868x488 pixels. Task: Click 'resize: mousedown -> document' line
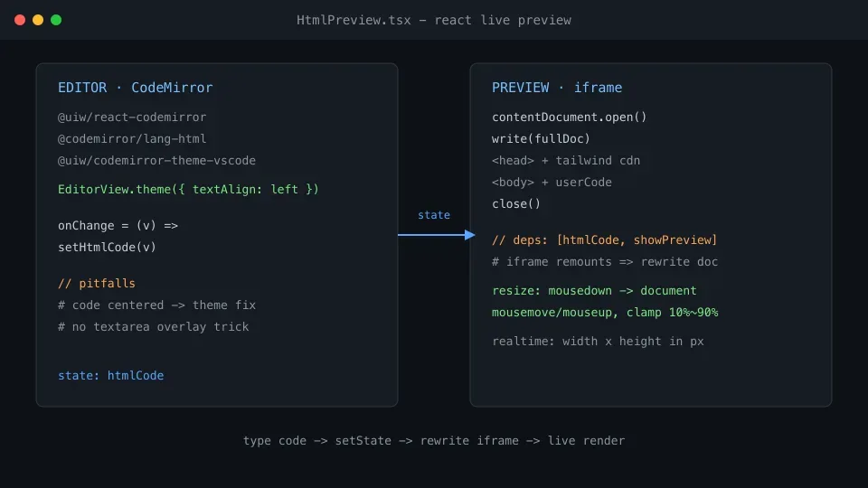[x=594, y=290]
